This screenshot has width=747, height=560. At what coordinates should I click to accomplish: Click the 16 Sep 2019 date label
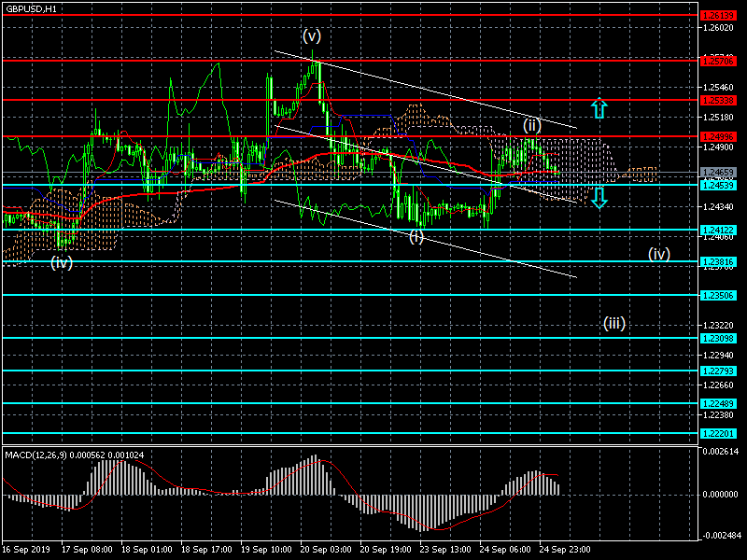pos(26,550)
